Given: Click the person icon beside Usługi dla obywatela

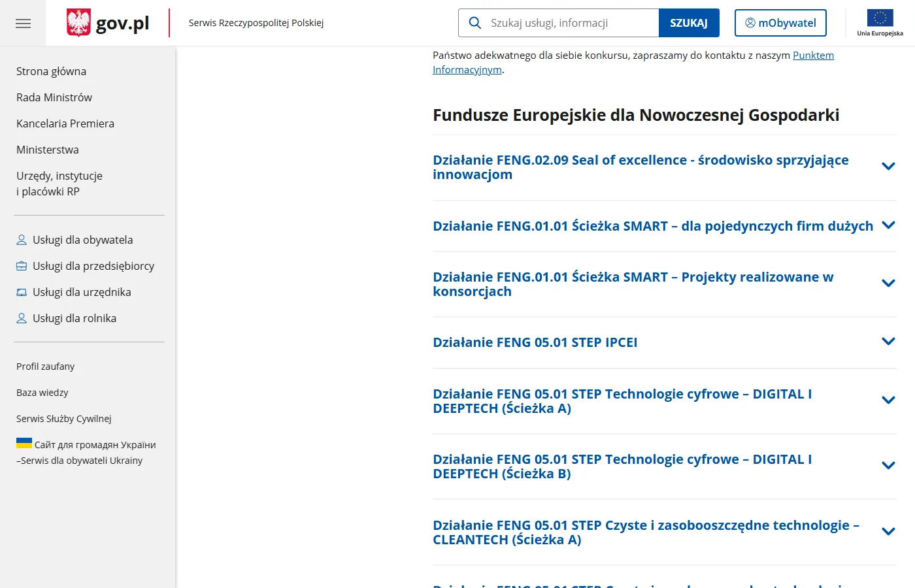Looking at the screenshot, I should [x=22, y=240].
